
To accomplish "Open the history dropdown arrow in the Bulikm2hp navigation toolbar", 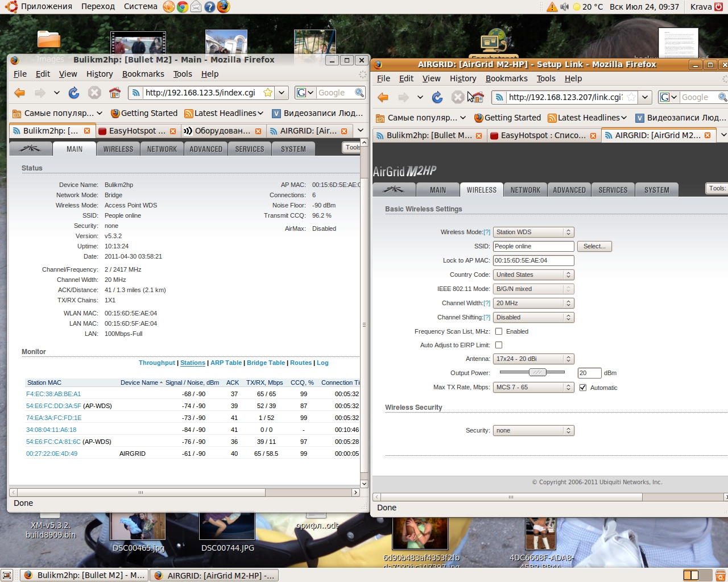I will (x=57, y=93).
